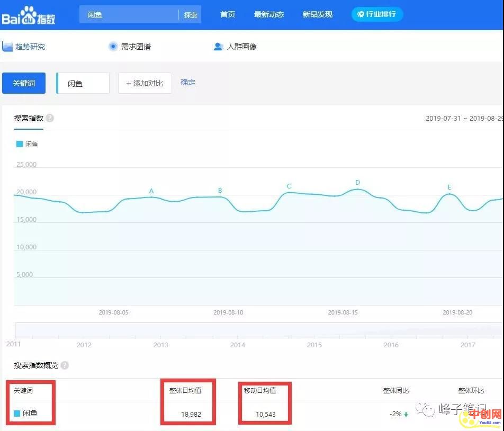
Task: Toggle the 闲鱼 chart legend series
Action: 28,144
